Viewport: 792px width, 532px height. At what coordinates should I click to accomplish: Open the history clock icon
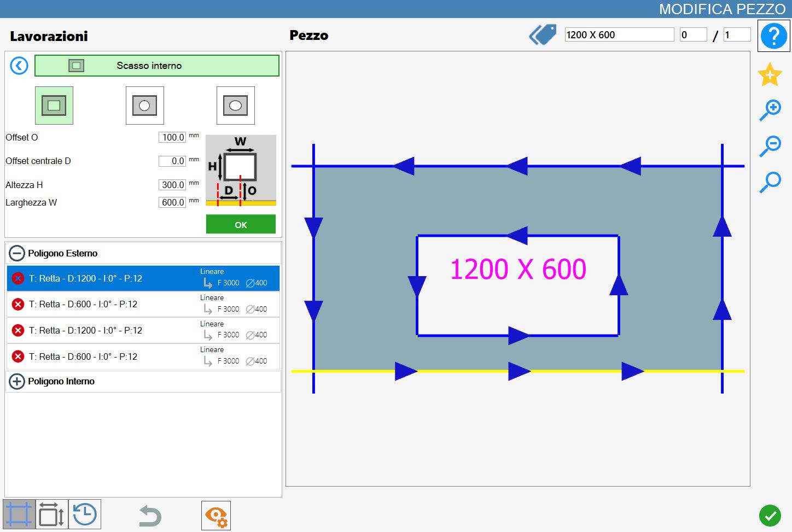(85, 515)
